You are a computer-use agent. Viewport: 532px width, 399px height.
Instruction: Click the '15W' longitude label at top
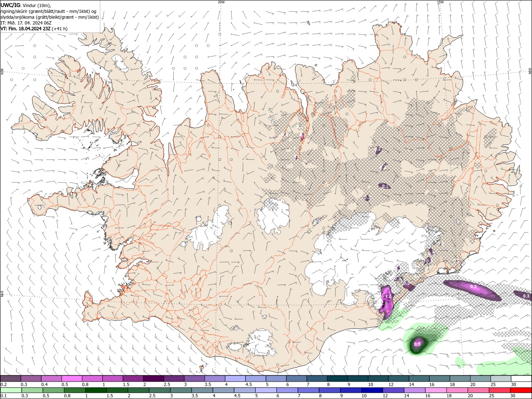pos(440,2)
